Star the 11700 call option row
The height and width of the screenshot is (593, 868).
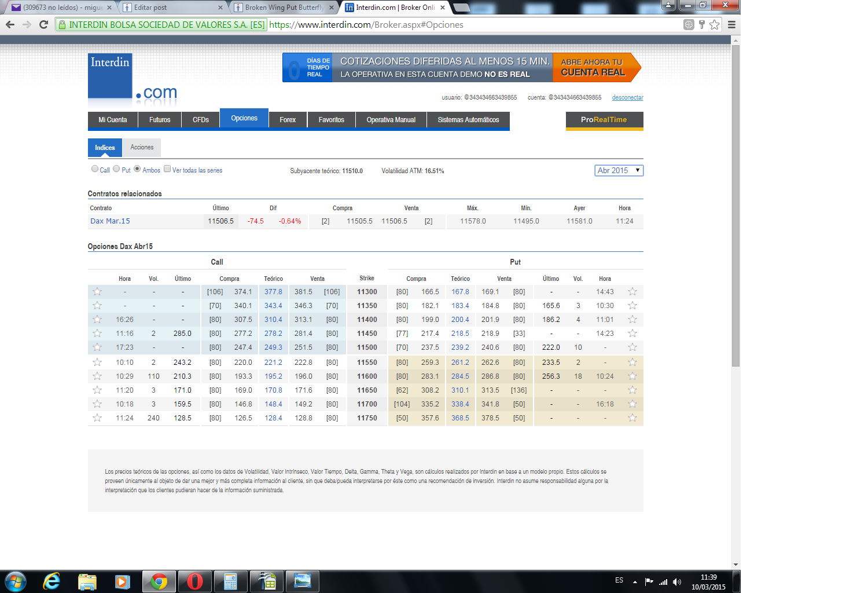[97, 404]
